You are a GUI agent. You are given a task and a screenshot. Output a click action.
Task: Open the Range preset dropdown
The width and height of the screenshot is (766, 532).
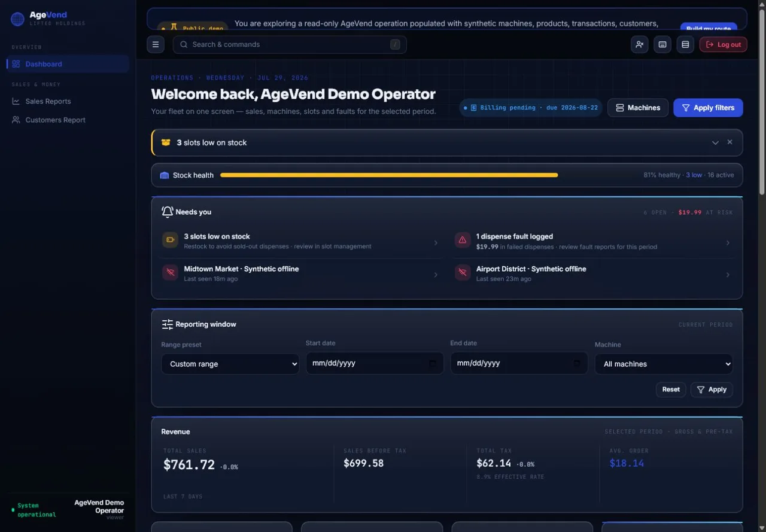coord(230,364)
